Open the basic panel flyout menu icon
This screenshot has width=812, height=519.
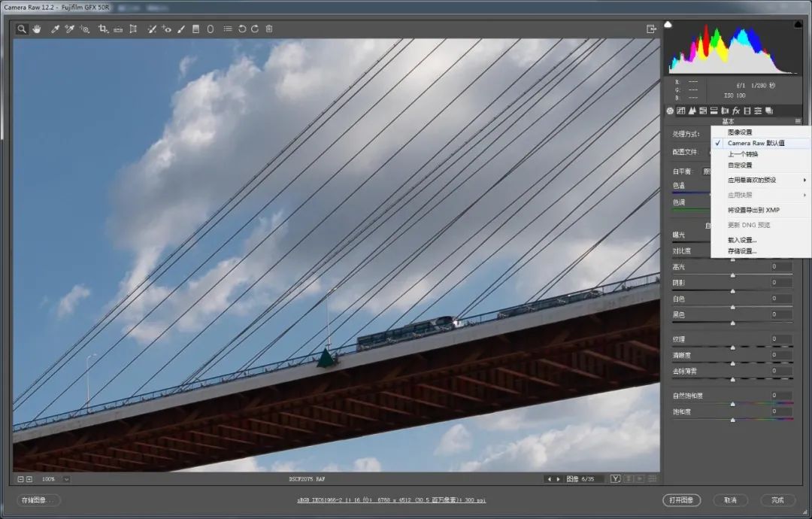(x=798, y=121)
